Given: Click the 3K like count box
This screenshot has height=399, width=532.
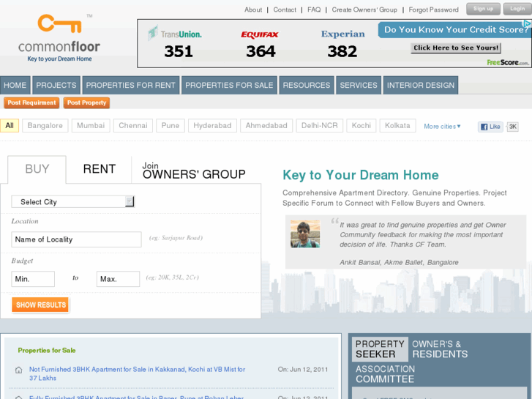Looking at the screenshot, I should [513, 127].
